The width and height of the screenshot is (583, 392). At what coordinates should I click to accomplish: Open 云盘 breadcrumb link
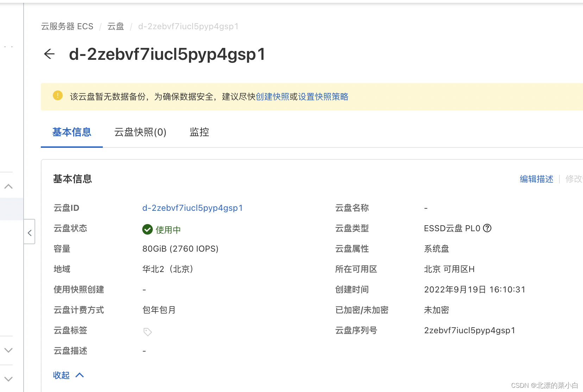pyautogui.click(x=115, y=26)
